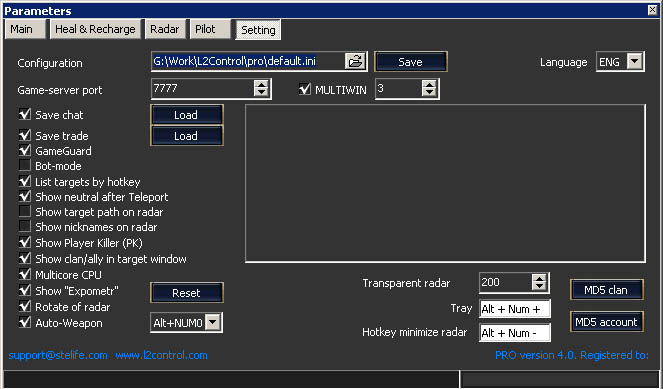Disable the GameGuard checkbox
The image size is (663, 389).
click(25, 151)
